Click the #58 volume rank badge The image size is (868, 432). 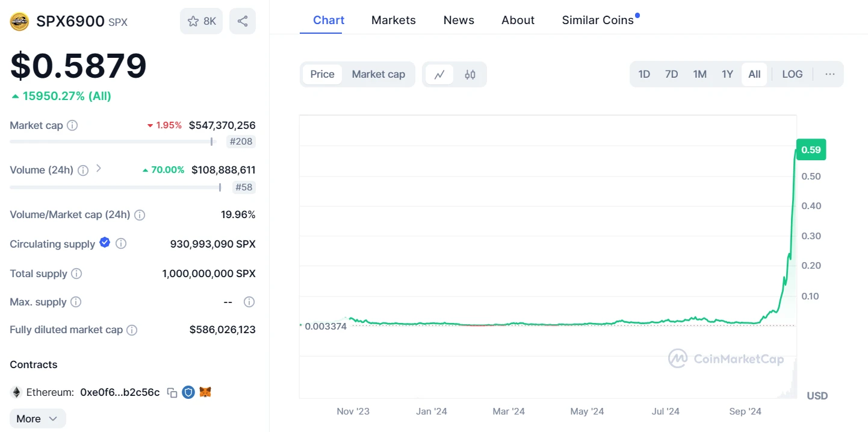point(244,187)
